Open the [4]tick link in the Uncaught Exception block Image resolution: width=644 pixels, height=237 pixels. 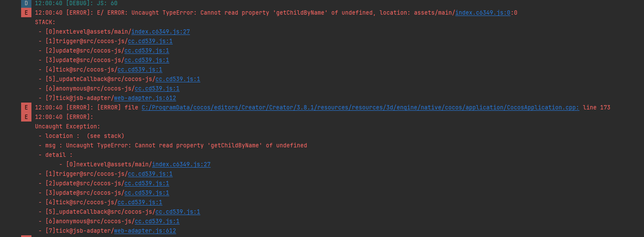click(x=140, y=202)
